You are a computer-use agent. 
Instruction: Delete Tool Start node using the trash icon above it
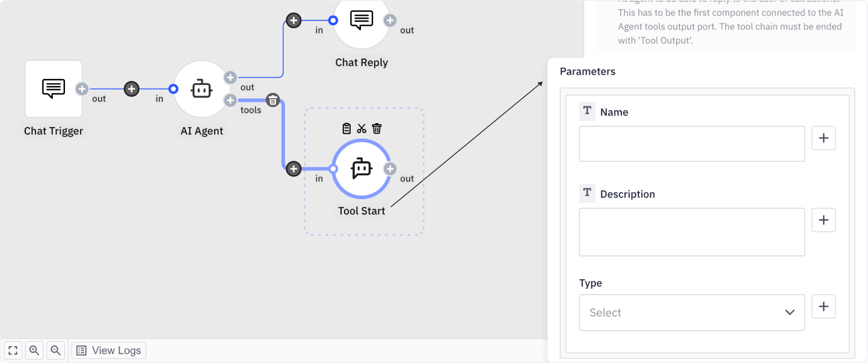[377, 128]
